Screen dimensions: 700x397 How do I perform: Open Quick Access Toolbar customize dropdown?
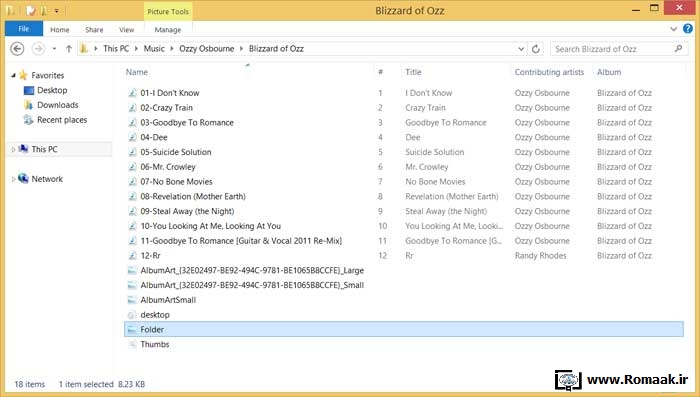(57, 11)
